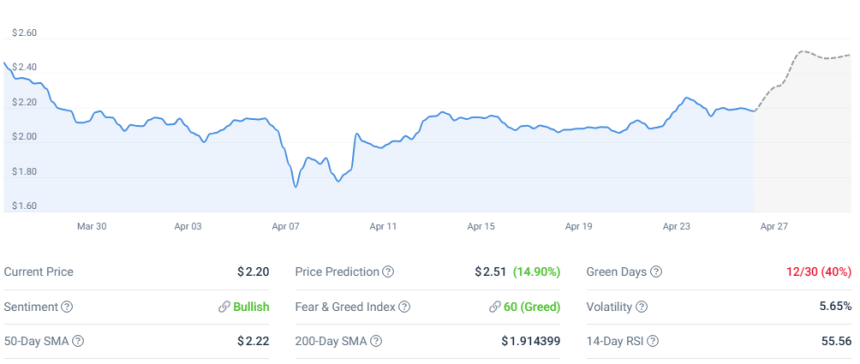
Task: Click the Apr 27 date on chart axis
Action: pos(774,226)
